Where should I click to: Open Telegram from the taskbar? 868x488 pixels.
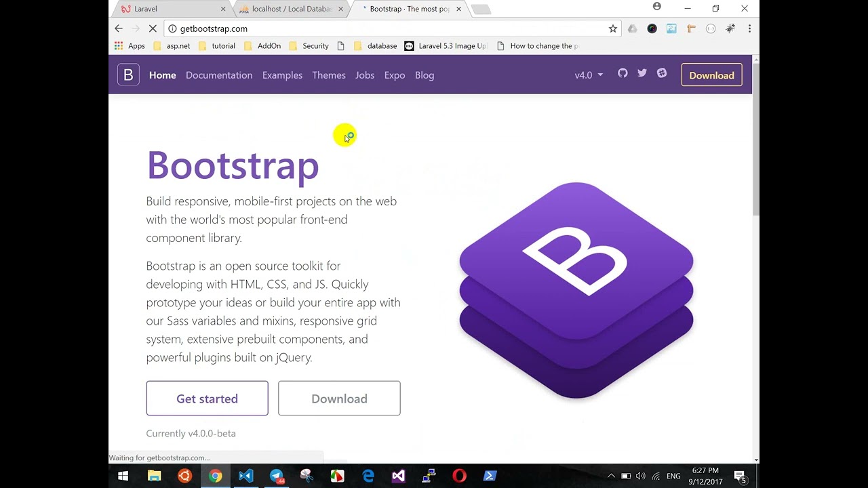click(x=277, y=476)
